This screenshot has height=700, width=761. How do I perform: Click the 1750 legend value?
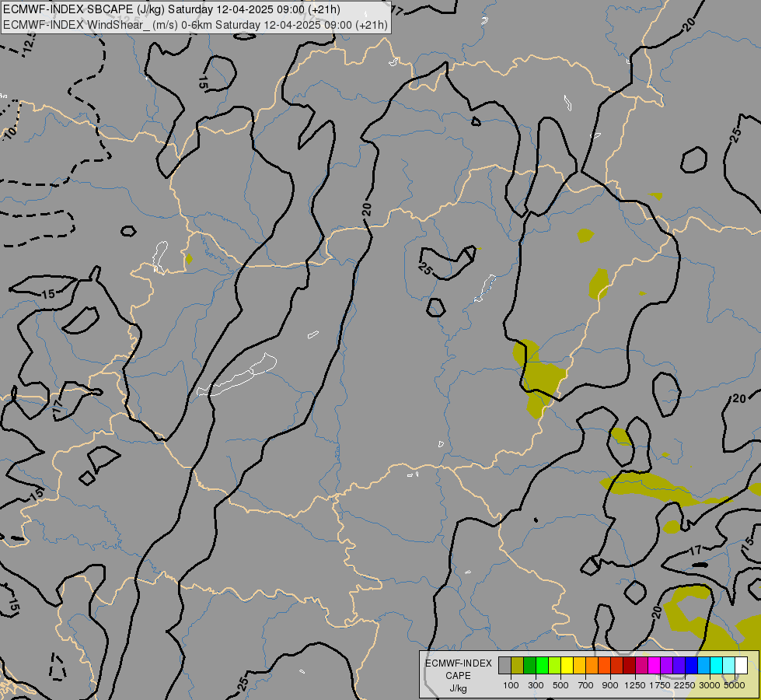(x=660, y=685)
